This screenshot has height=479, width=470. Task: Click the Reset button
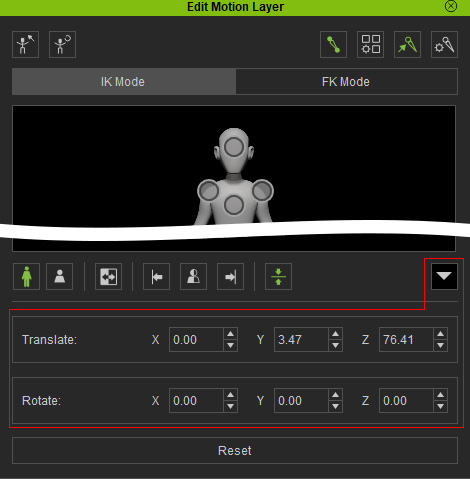coord(235,451)
